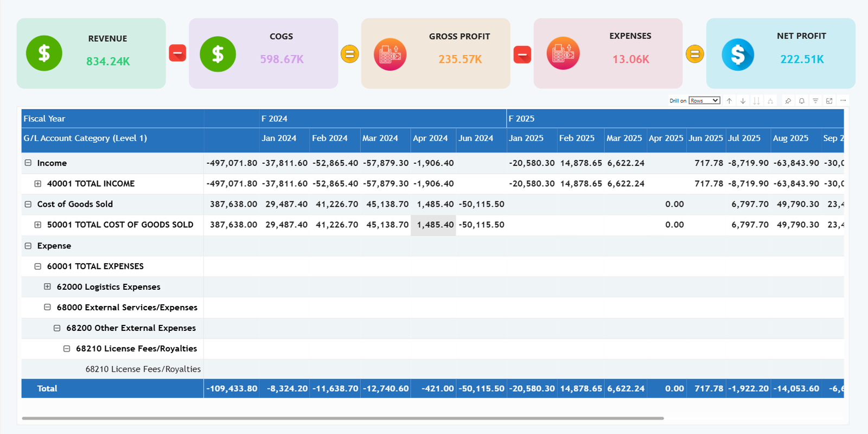Image resolution: width=868 pixels, height=434 pixels.
Task: Collapse the Income row group
Action: 28,163
